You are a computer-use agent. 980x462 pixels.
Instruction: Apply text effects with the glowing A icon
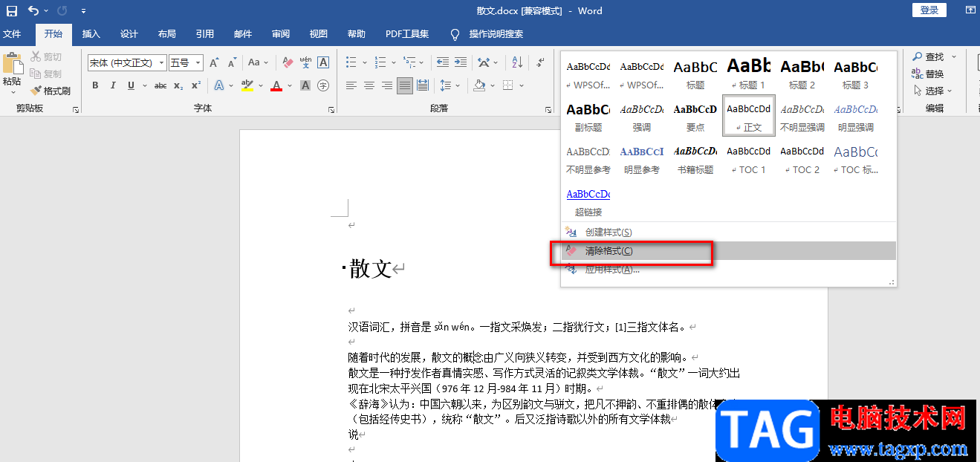pos(220,85)
